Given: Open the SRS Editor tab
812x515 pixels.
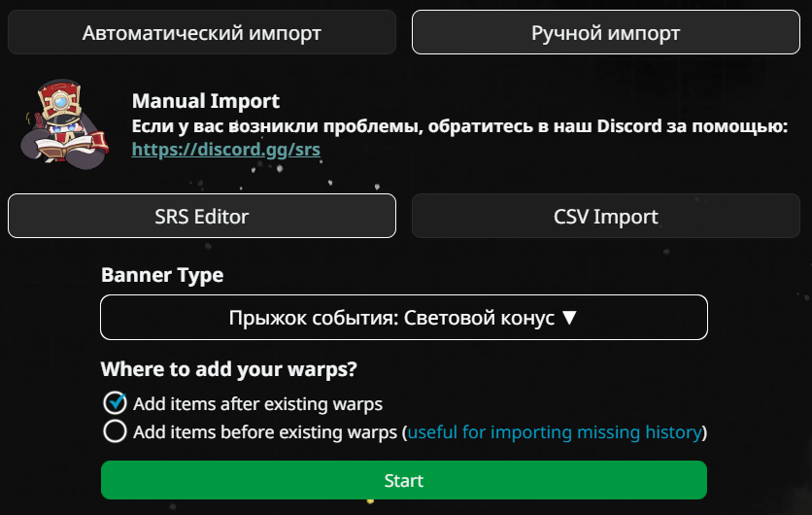Looking at the screenshot, I should [x=202, y=216].
